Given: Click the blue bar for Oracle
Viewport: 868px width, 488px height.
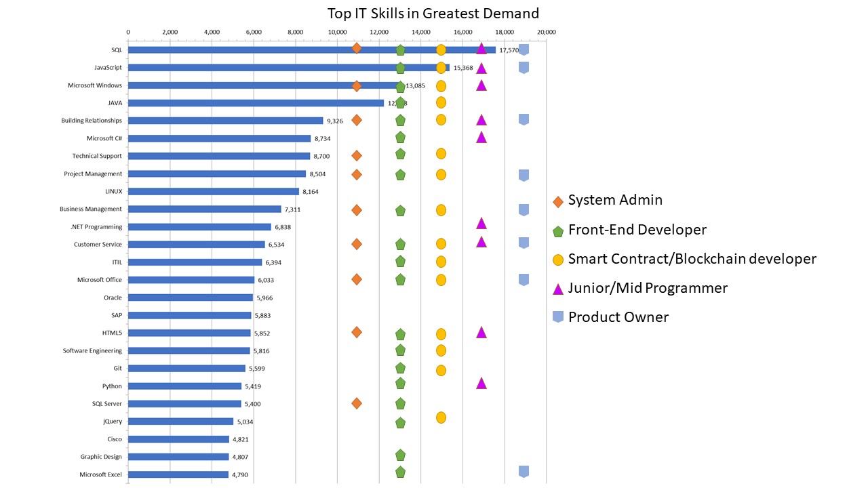Looking at the screenshot, I should tap(191, 298).
